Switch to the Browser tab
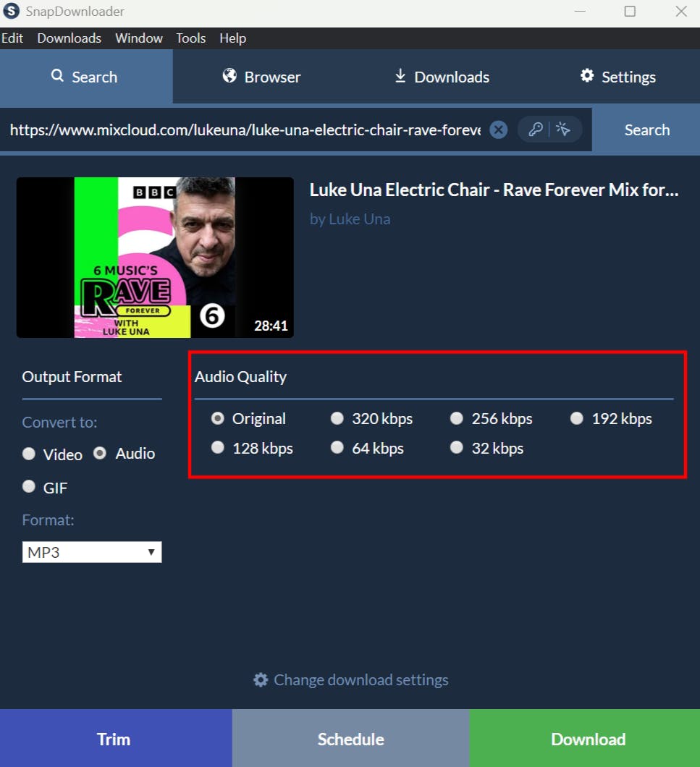700x767 pixels. pyautogui.click(x=261, y=76)
